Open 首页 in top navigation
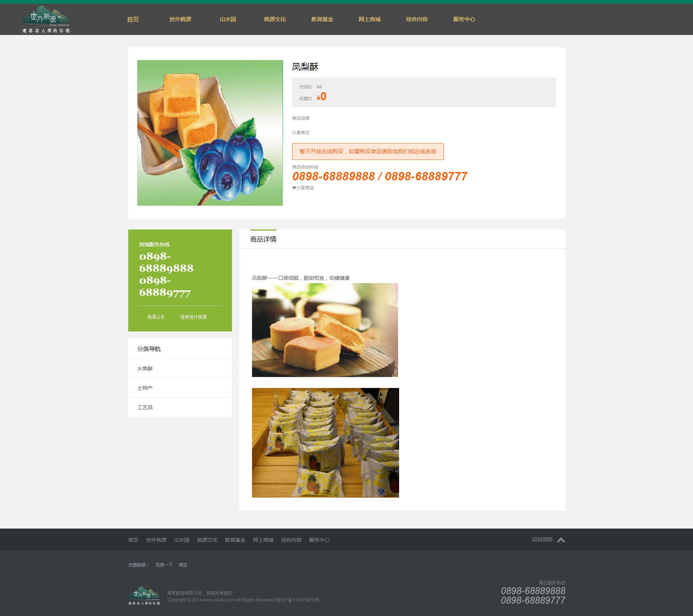Image resolution: width=693 pixels, height=616 pixels. 133,19
